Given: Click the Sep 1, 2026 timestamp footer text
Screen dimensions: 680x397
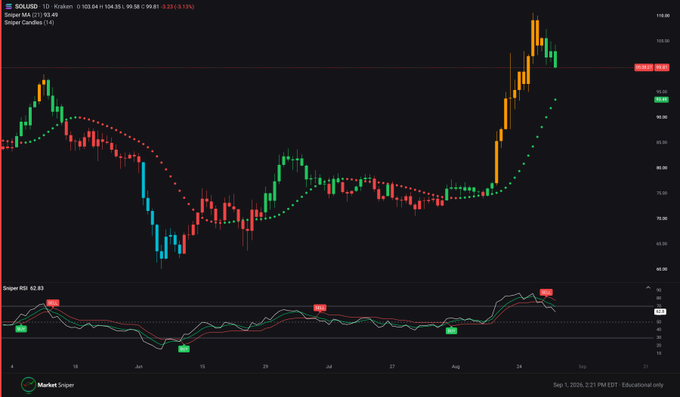Looking at the screenshot, I should 608,385.
